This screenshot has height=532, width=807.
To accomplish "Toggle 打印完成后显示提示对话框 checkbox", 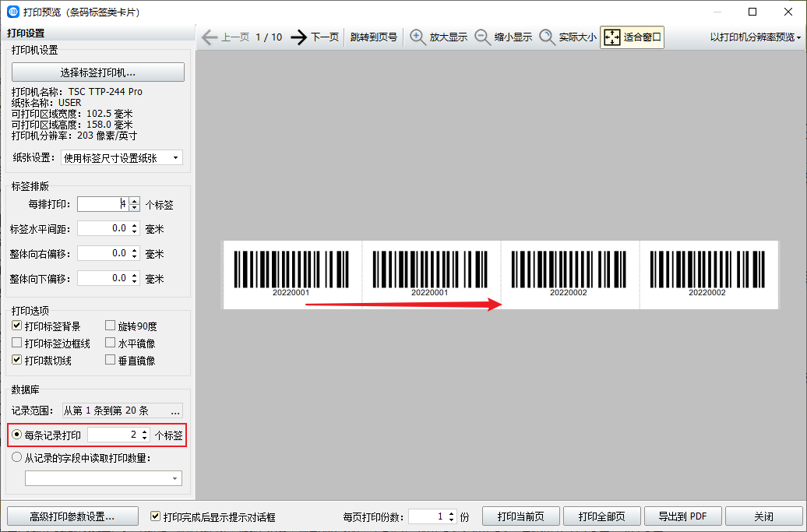I will 155,516.
